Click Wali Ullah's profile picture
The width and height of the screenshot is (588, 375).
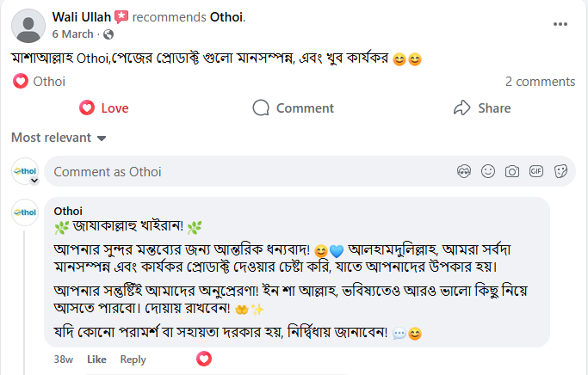point(31,26)
